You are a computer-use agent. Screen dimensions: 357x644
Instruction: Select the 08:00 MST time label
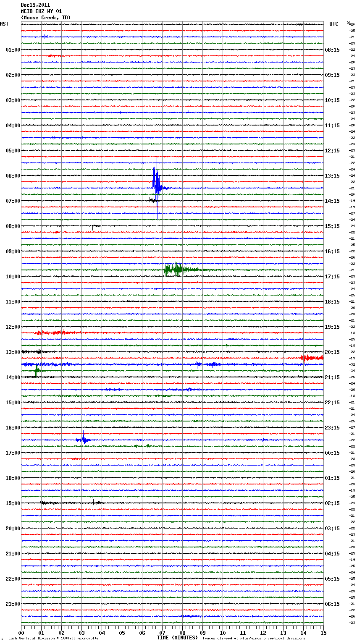pos(13,226)
